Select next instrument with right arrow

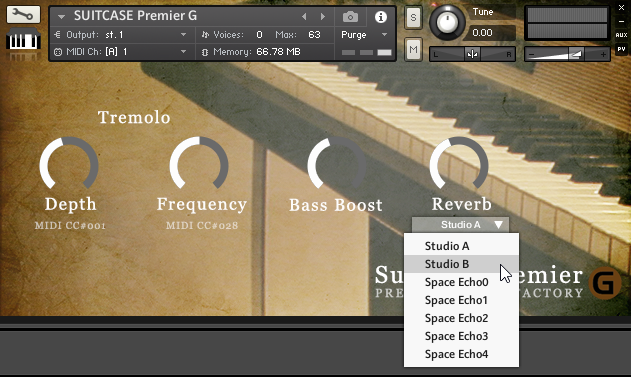click(x=323, y=16)
